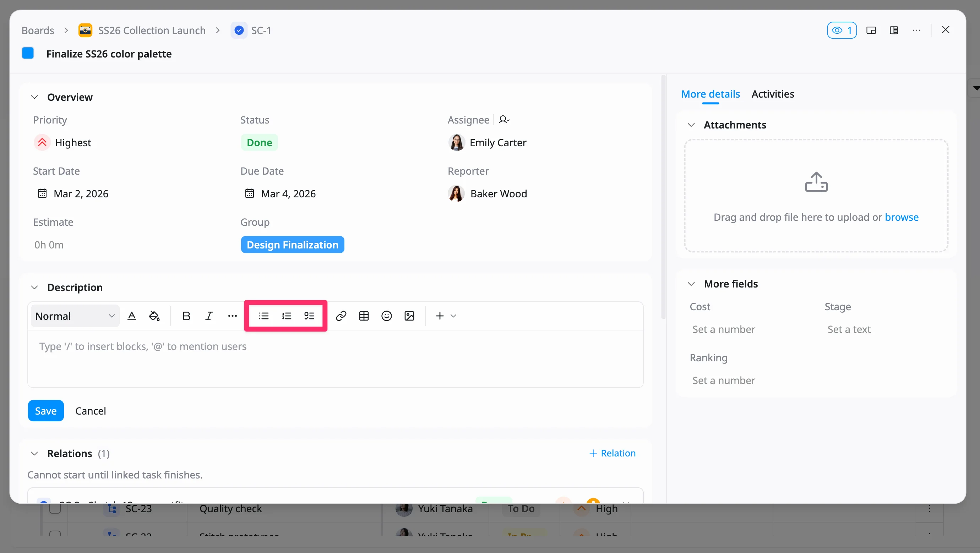This screenshot has width=980, height=553.
Task: Collapse the Attachments section
Action: 691,125
